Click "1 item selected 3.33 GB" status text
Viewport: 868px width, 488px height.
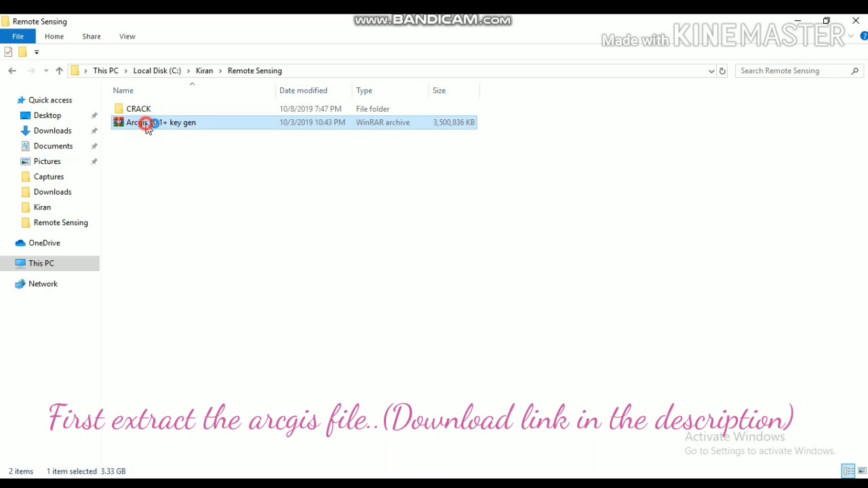[x=86, y=471]
